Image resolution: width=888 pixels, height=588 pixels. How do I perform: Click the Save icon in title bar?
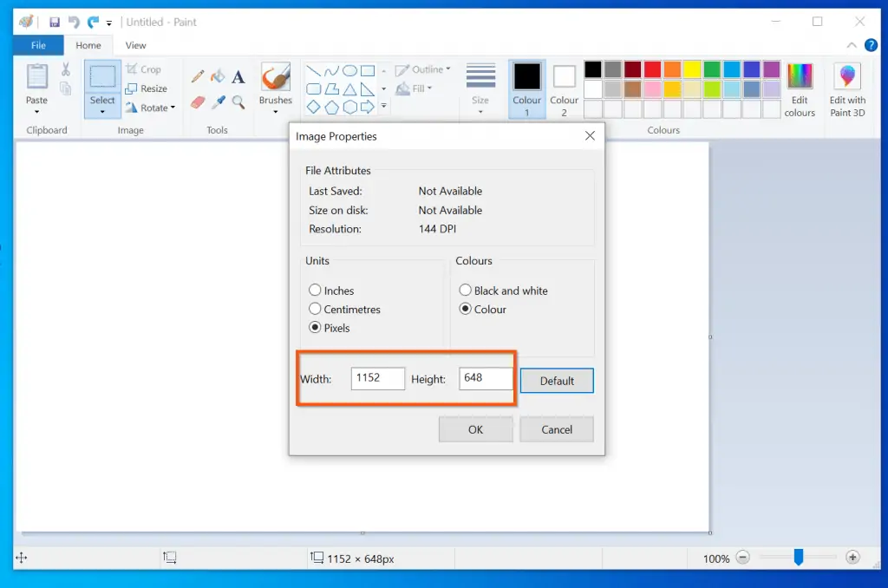55,22
